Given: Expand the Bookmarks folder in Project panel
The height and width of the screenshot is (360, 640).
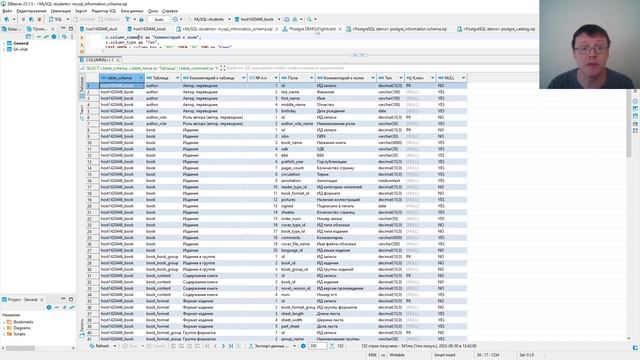Looking at the screenshot, I should [4, 322].
